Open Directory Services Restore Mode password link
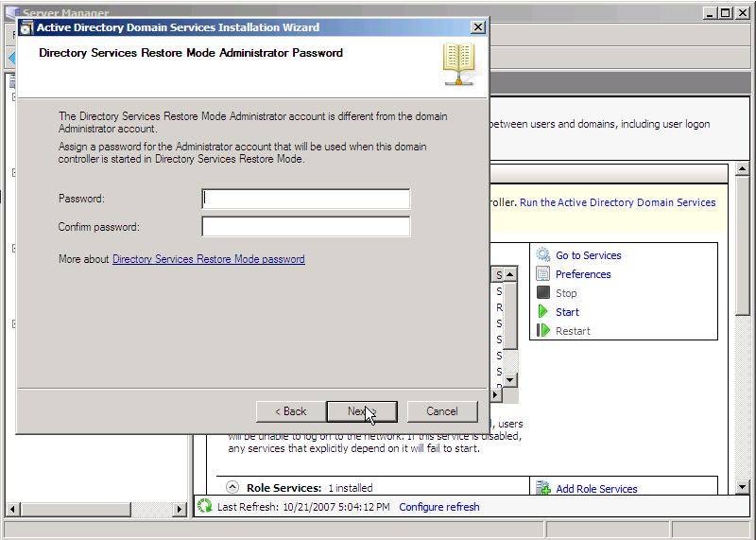This screenshot has height=540, width=756. (x=208, y=259)
